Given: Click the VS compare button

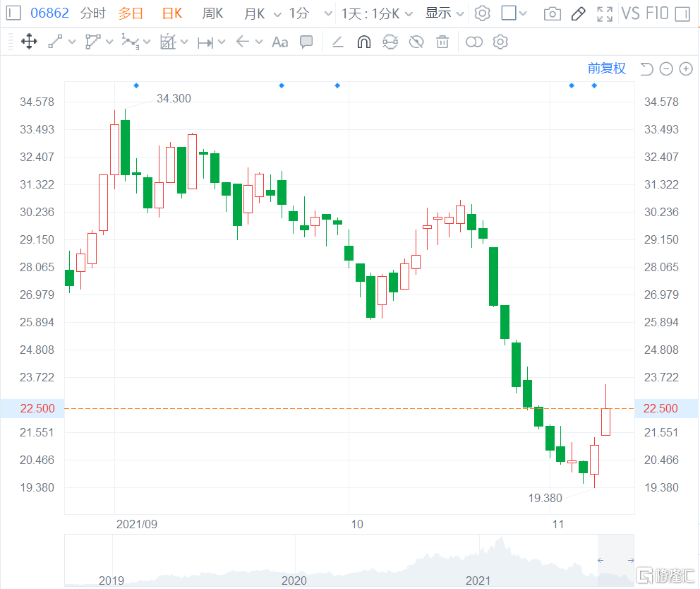Looking at the screenshot, I should [630, 13].
